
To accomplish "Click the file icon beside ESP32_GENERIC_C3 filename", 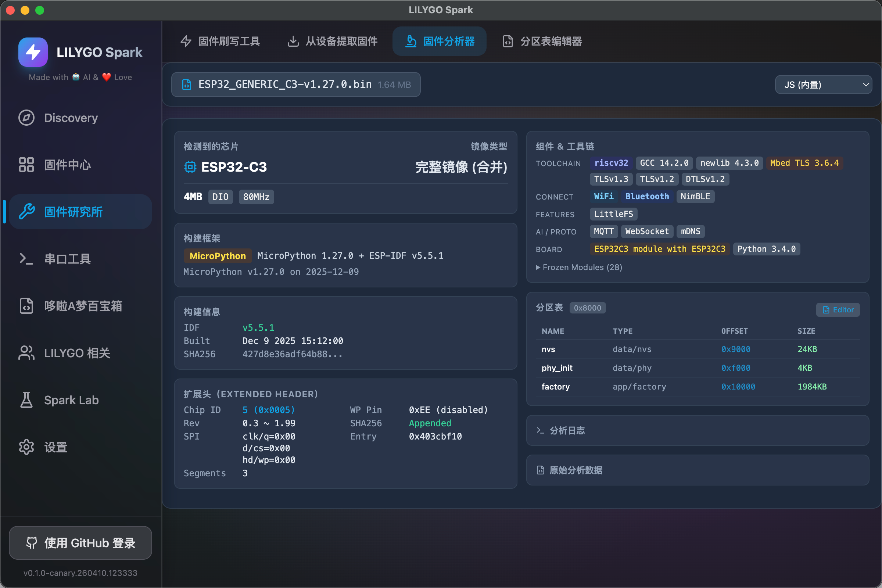I will [x=186, y=85].
